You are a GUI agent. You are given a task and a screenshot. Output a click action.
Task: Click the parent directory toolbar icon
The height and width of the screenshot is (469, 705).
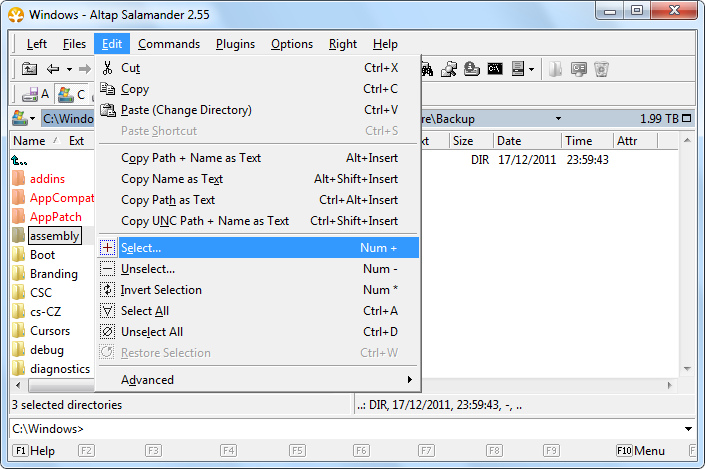coord(29,69)
